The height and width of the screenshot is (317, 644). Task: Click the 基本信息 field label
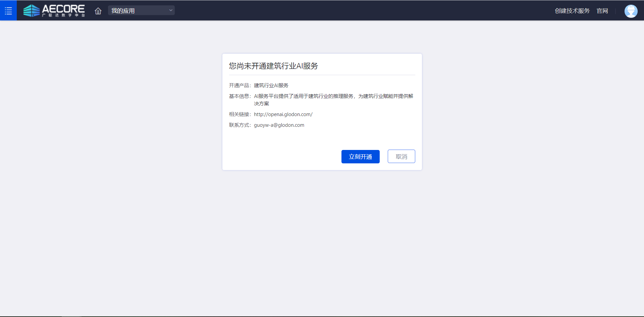click(239, 96)
